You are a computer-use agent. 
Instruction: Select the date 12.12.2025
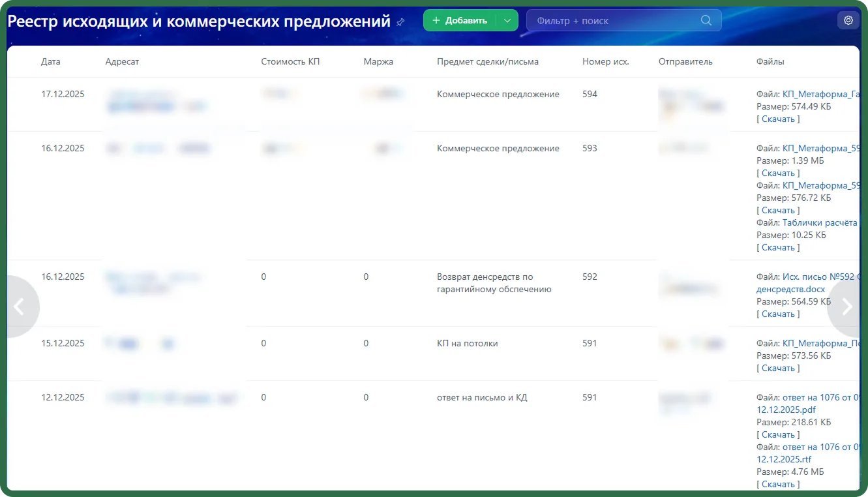click(x=63, y=398)
